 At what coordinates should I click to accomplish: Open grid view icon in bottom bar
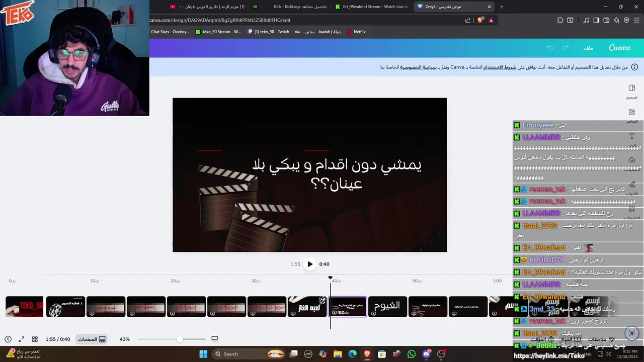click(x=35, y=339)
